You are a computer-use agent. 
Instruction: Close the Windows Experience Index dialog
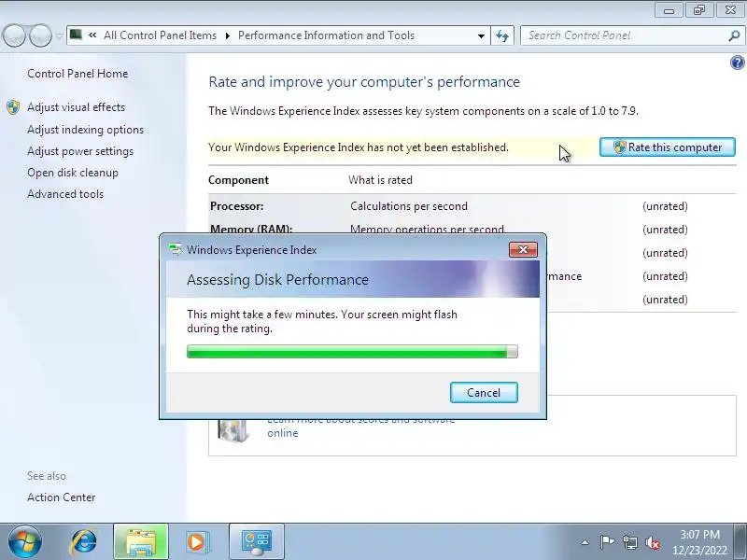click(x=523, y=249)
